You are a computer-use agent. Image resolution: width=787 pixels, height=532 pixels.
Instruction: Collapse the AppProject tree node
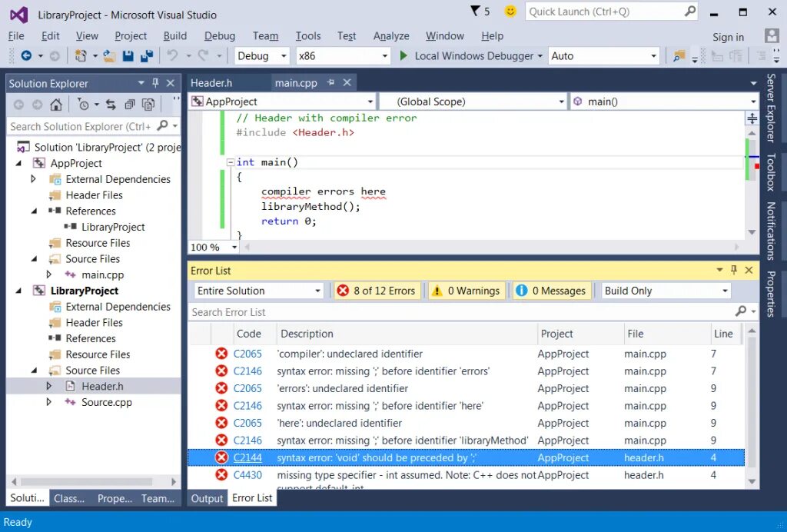[x=18, y=163]
